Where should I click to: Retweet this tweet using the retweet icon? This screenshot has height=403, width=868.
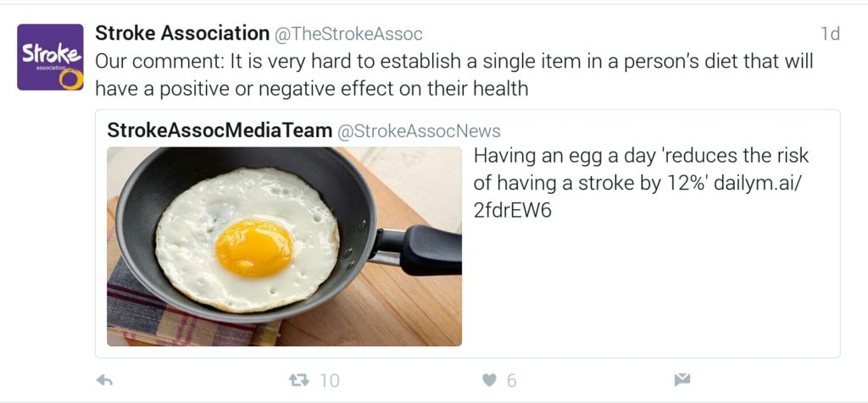(299, 381)
